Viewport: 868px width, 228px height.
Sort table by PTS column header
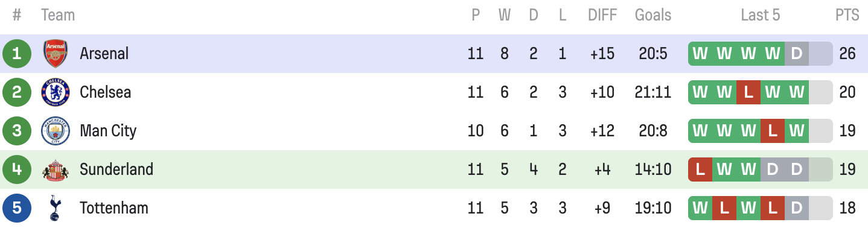coord(847,15)
